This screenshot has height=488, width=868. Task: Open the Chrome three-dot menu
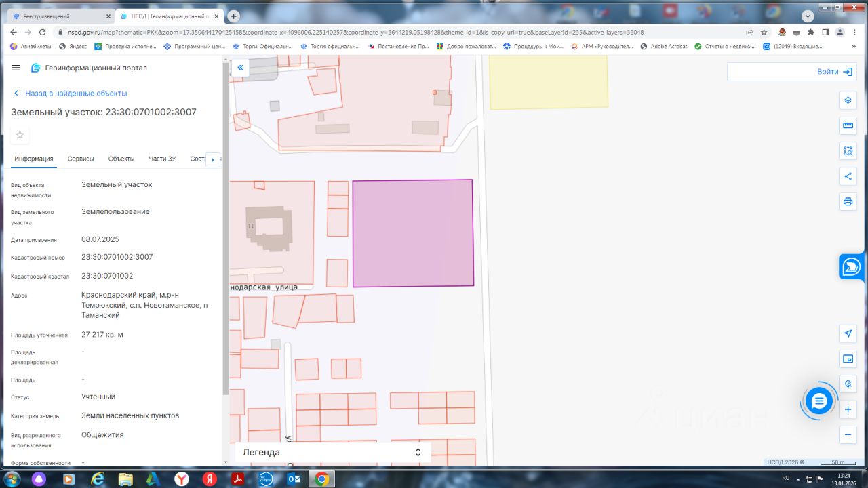click(855, 32)
